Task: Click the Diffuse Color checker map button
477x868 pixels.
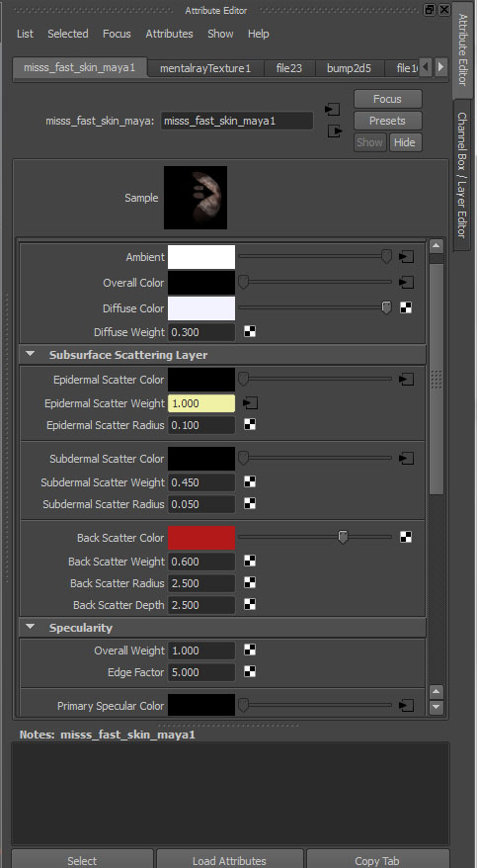Action: [x=406, y=307]
